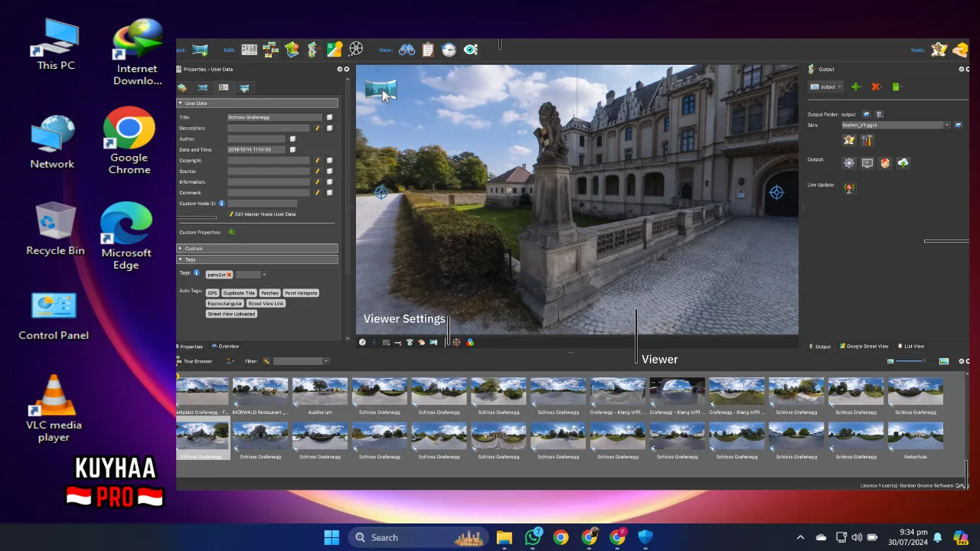The image size is (980, 551).
Task: Click pencil edit icon beside Description
Action: (x=317, y=128)
